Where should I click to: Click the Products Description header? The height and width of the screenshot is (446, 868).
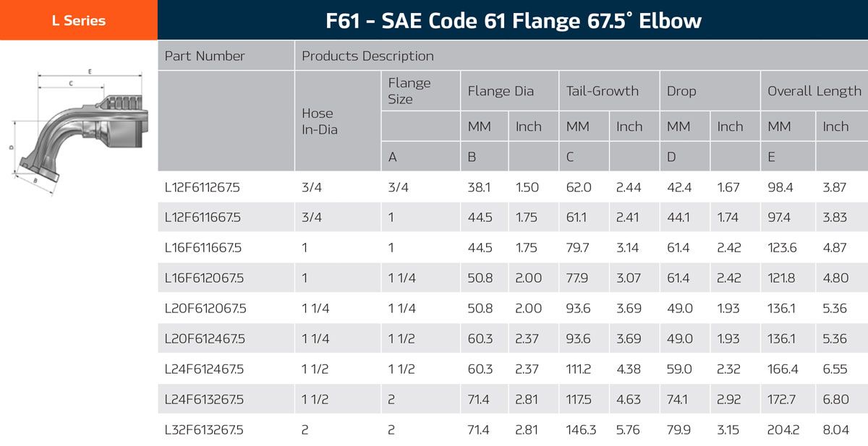point(367,56)
